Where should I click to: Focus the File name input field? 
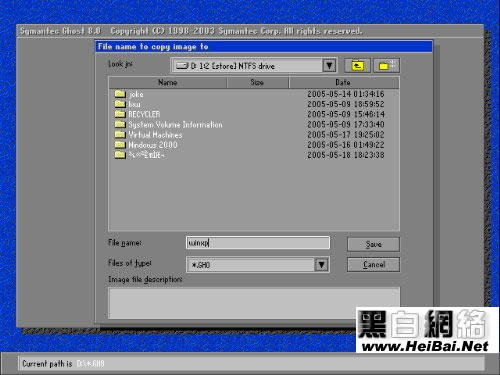point(258,243)
